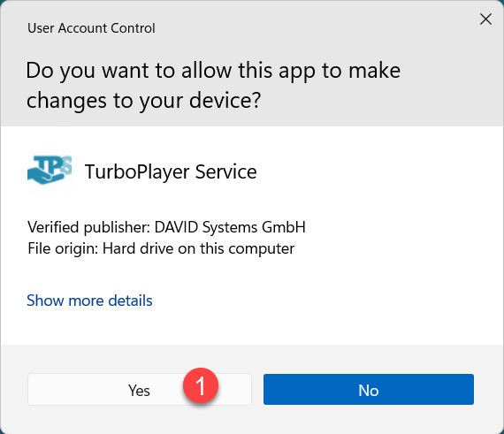Click the "File origin:" label
This screenshot has height=434, width=504.
pos(63,248)
